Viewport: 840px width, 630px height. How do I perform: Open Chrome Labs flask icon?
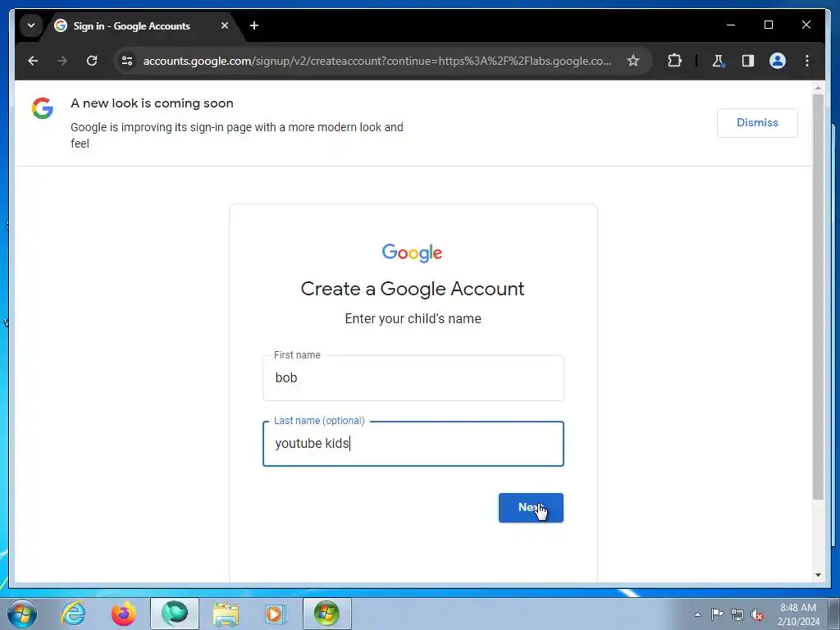point(718,61)
